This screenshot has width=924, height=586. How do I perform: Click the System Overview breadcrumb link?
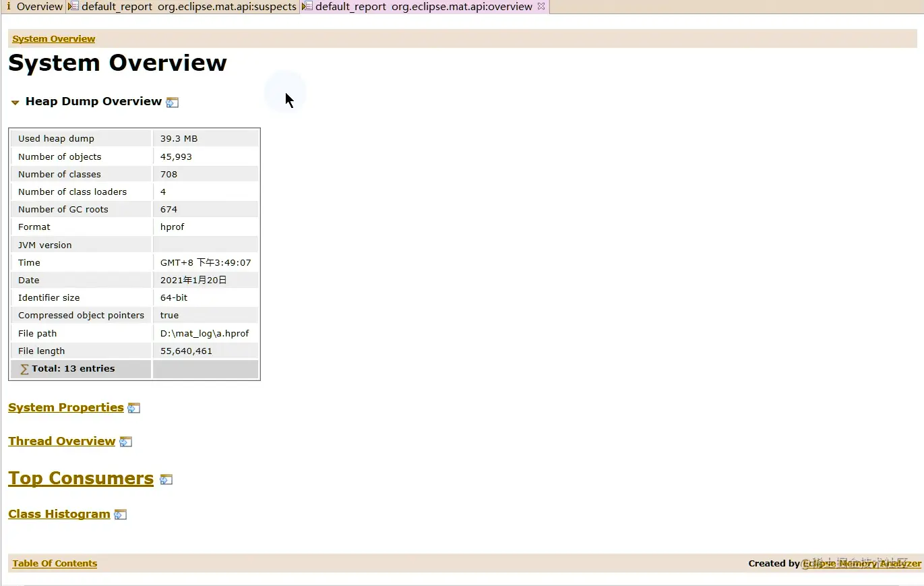click(x=54, y=39)
